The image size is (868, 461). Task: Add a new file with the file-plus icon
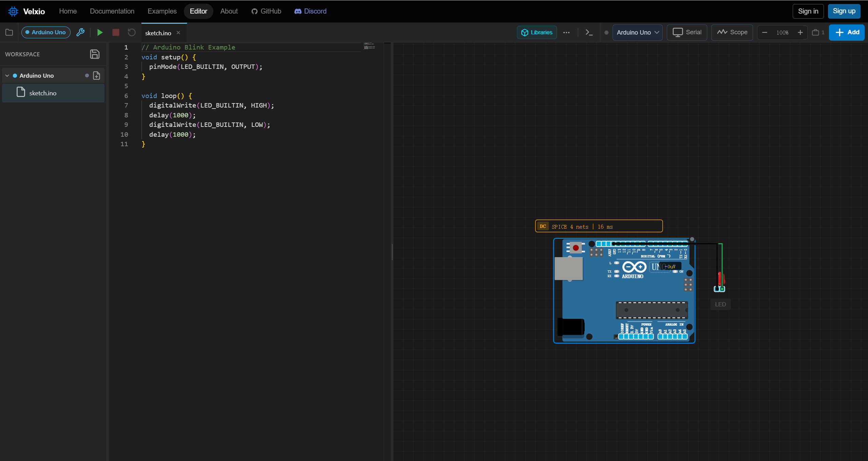tap(97, 76)
